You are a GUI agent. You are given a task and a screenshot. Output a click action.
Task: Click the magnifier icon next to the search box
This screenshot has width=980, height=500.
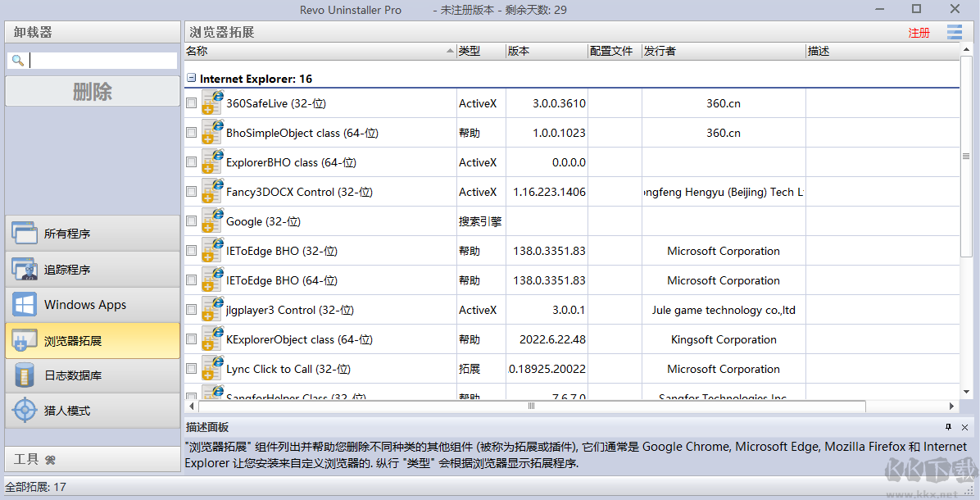point(17,59)
